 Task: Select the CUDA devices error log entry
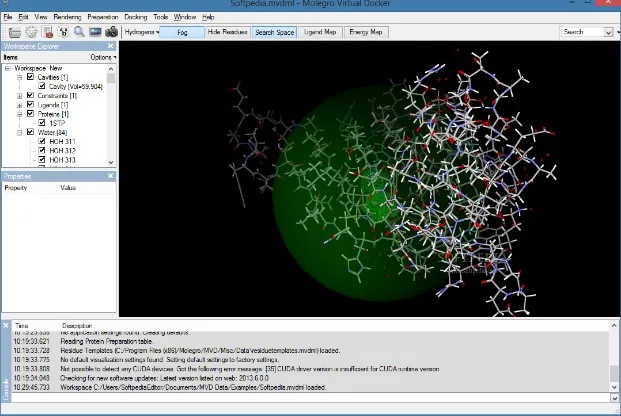(310, 369)
